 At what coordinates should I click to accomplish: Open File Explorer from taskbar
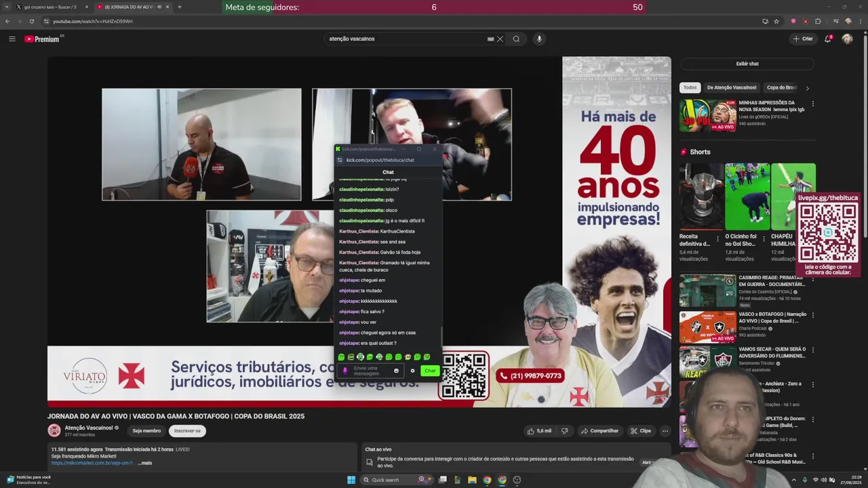click(472, 480)
